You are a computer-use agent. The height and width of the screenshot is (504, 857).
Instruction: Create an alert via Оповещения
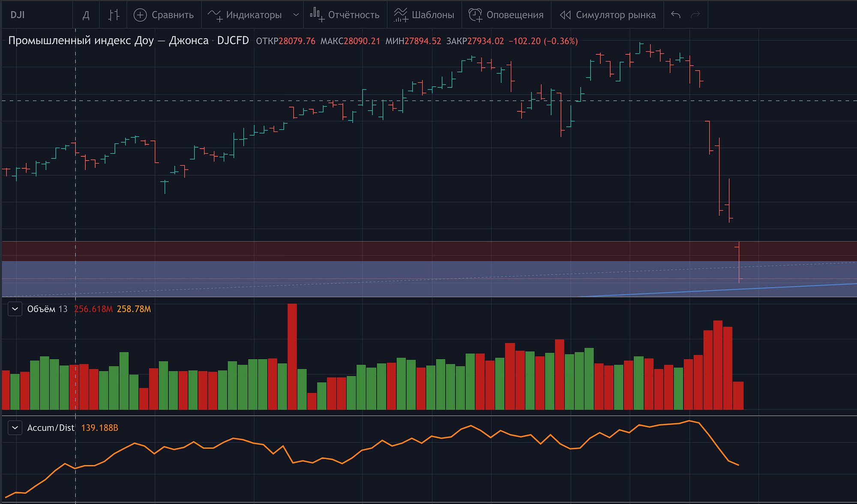(506, 15)
